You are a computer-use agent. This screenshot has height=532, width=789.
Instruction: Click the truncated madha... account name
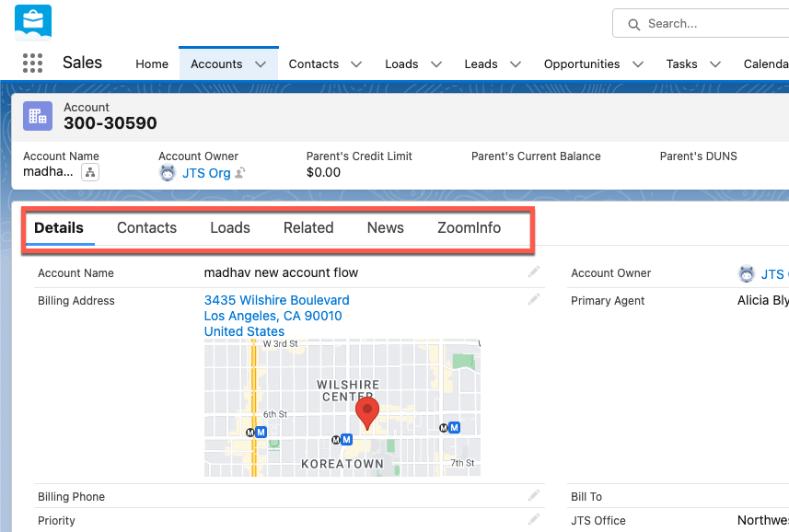point(48,171)
